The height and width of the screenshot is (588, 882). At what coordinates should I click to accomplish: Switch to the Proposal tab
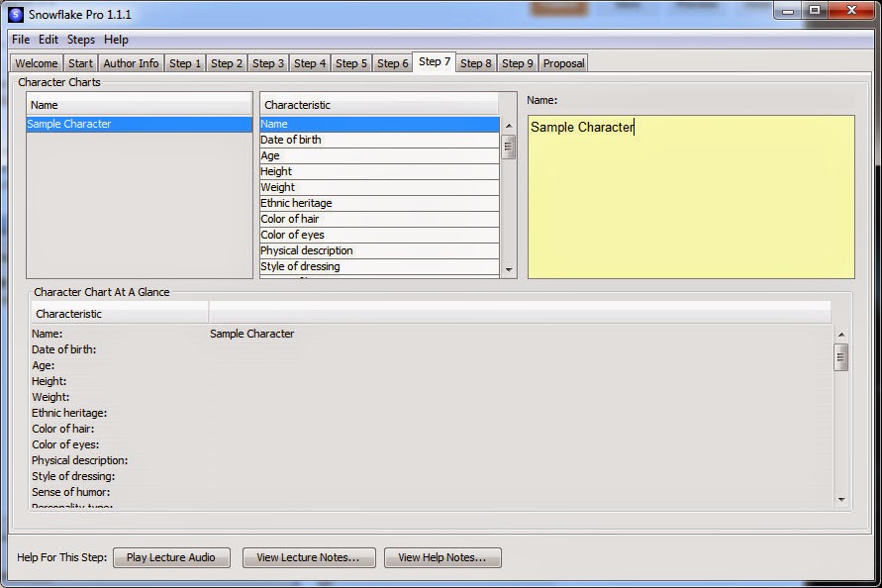click(x=563, y=63)
